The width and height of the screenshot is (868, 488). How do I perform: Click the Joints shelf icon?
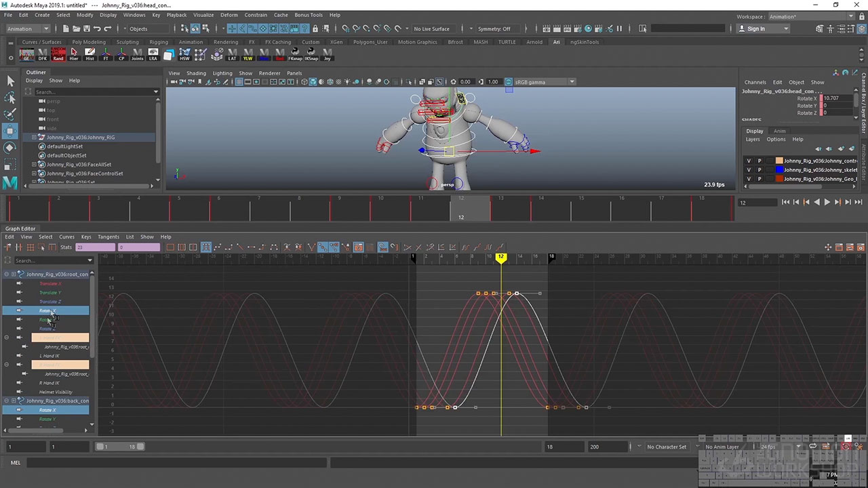137,54
